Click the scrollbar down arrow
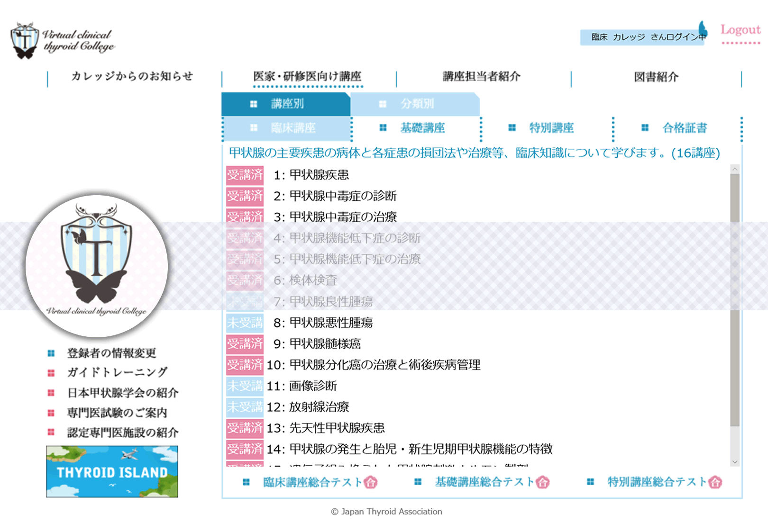768x532 pixels. click(734, 461)
